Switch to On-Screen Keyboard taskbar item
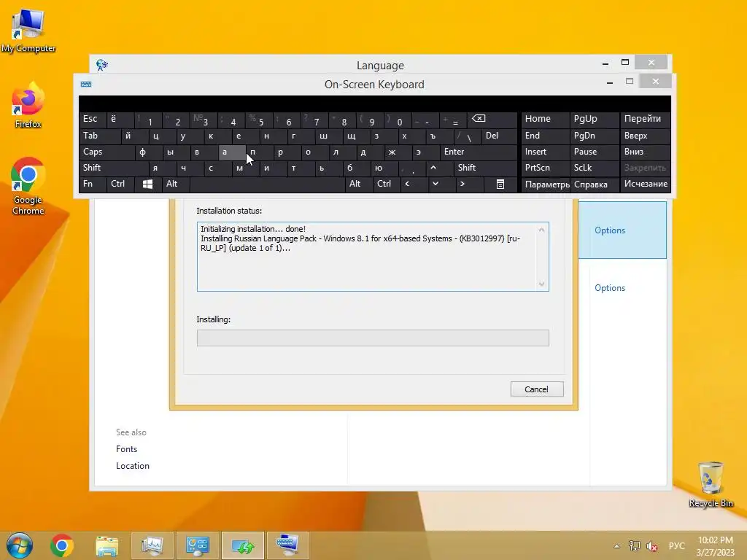Image resolution: width=747 pixels, height=560 pixels. (287, 545)
